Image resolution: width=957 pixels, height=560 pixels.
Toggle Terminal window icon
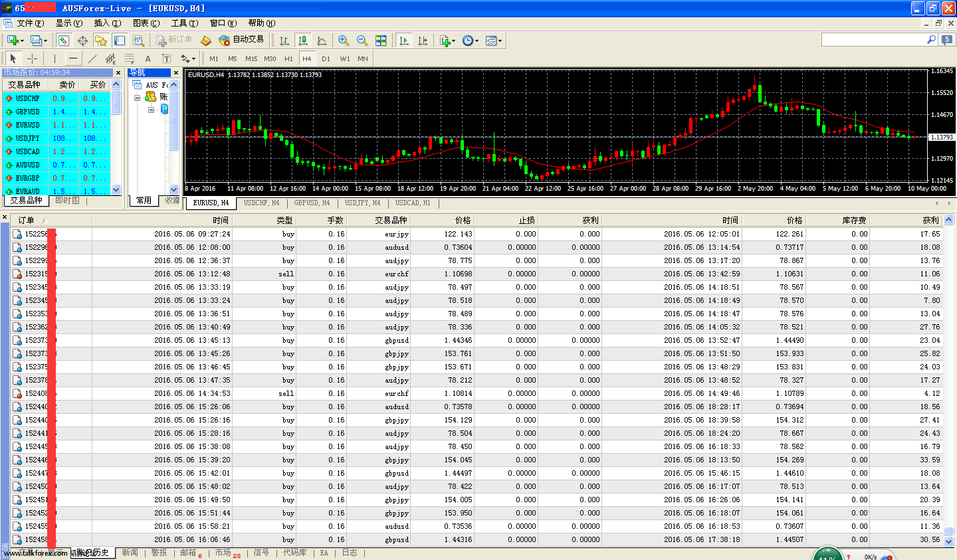tap(120, 41)
